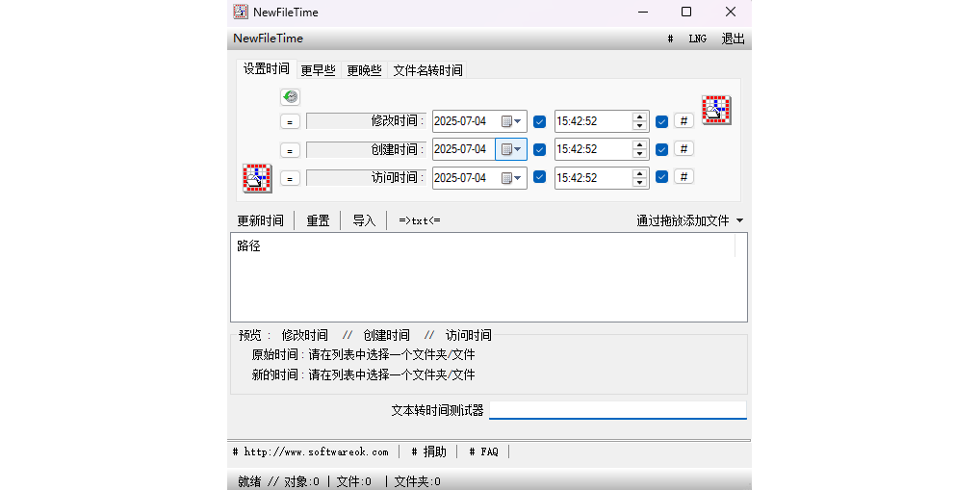Toggle the 创建时间 date checkbox

click(x=540, y=149)
